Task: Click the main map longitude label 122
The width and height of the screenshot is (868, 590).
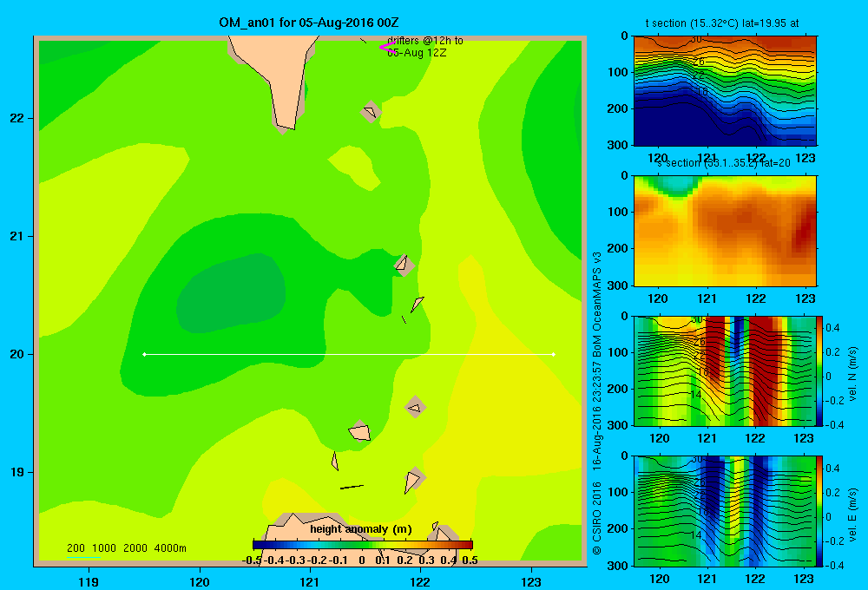Action: pyautogui.click(x=421, y=581)
